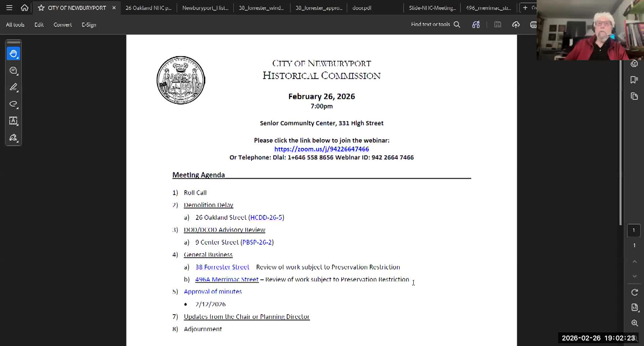
Task: Select the freehand Draw tool
Action: 13,104
